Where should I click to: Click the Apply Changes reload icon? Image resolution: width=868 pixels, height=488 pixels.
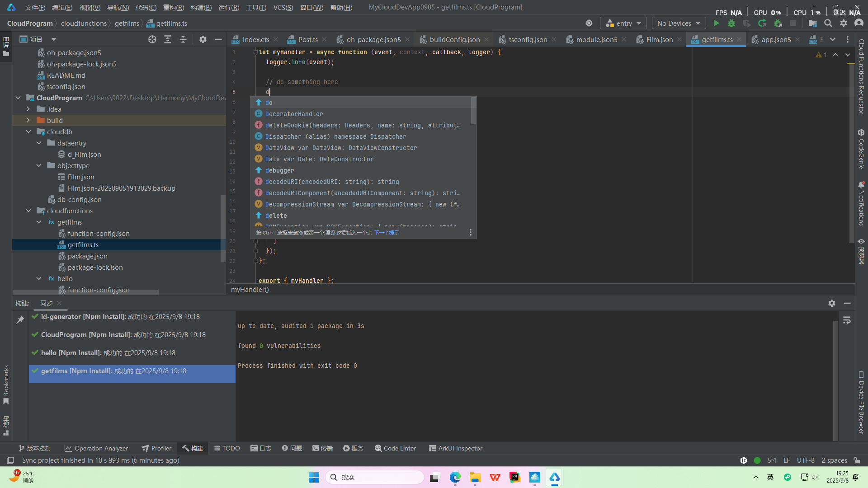pyautogui.click(x=762, y=23)
